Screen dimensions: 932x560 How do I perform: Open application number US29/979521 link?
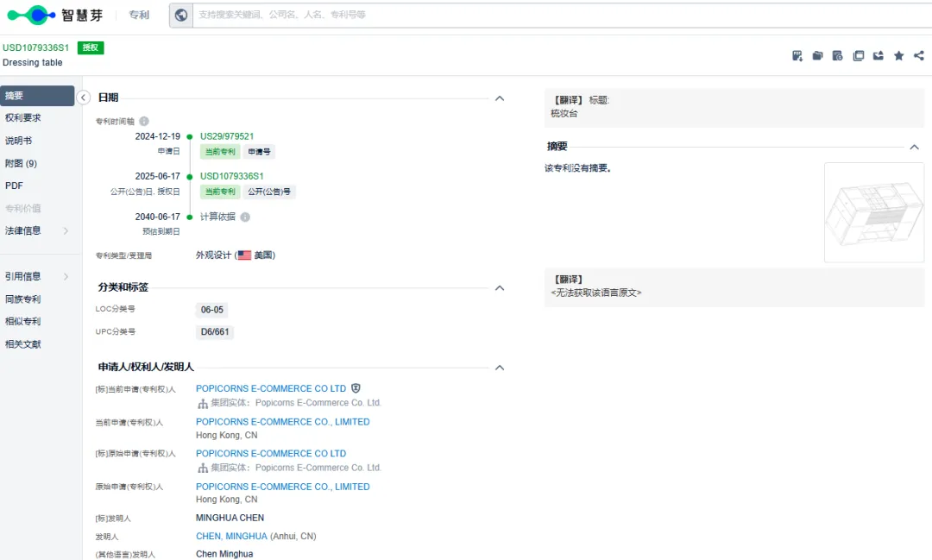point(227,136)
